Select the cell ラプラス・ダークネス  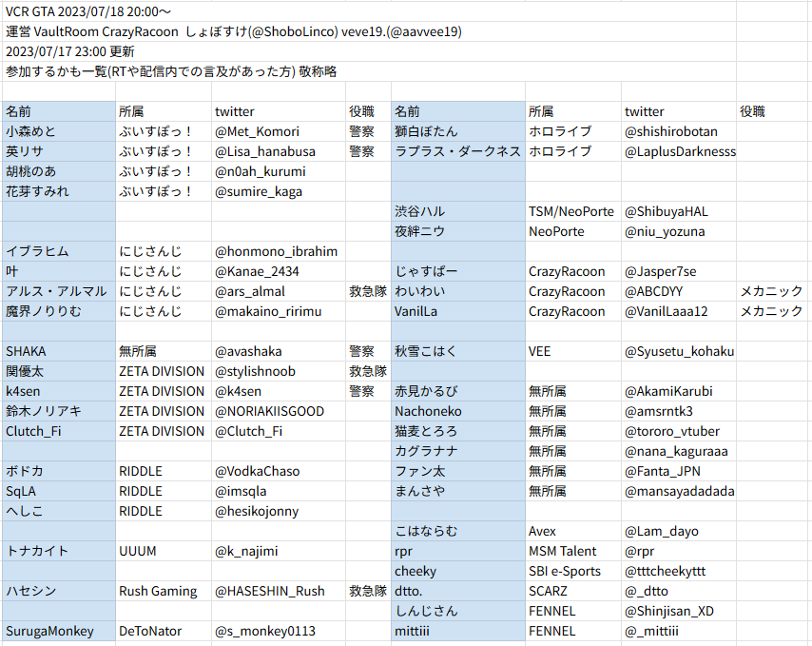click(x=458, y=152)
